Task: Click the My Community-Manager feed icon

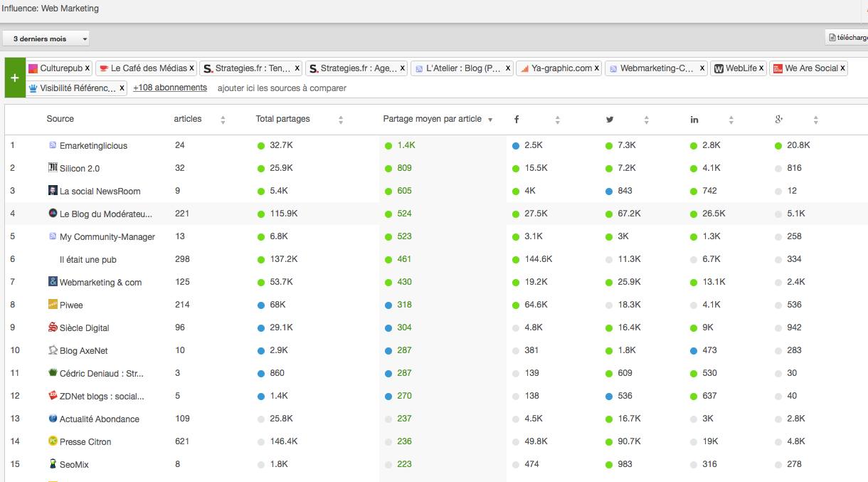Action: (53, 236)
